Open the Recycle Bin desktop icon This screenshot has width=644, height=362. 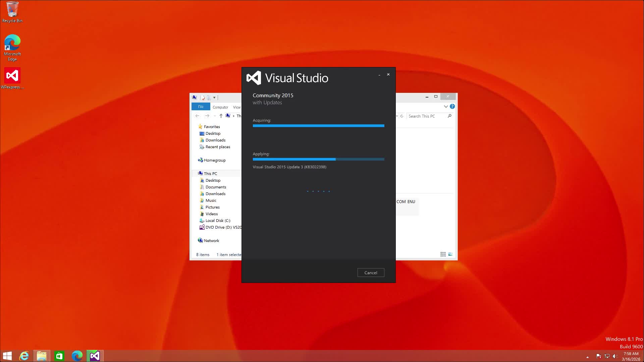(12, 12)
